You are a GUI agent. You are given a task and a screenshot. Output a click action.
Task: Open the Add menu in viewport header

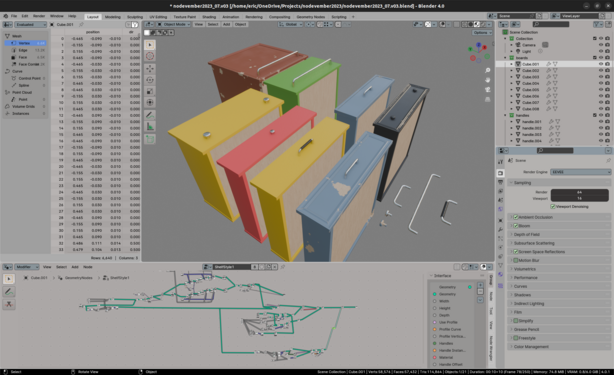[226, 24]
